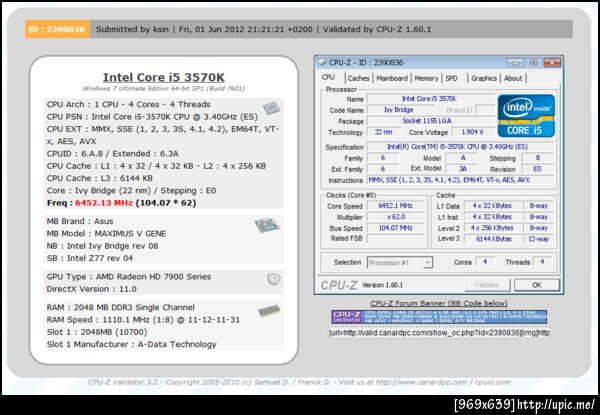Click the Level 2 value 4 x 256 KBytes

(x=492, y=228)
